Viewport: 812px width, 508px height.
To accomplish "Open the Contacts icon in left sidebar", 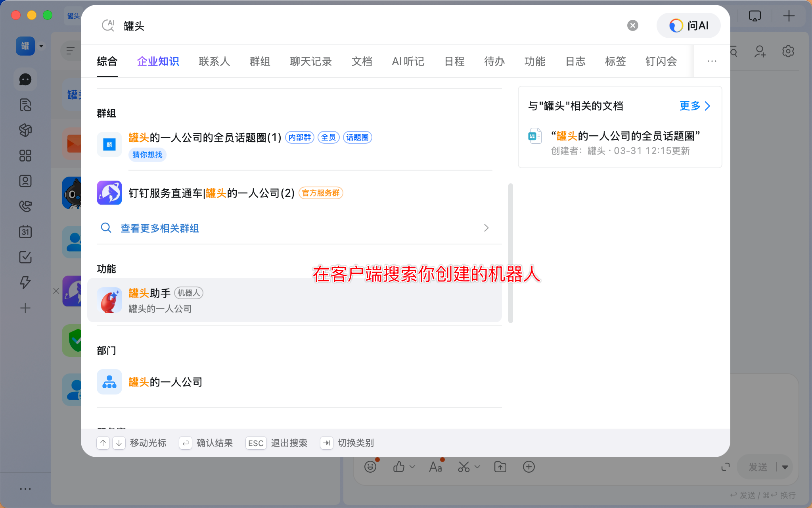I will [25, 181].
